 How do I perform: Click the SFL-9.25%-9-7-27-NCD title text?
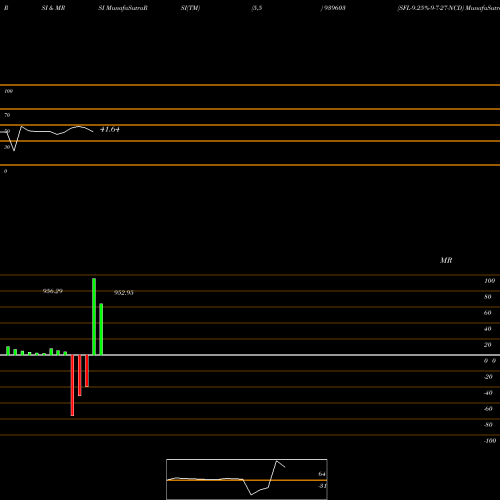pyautogui.click(x=430, y=8)
